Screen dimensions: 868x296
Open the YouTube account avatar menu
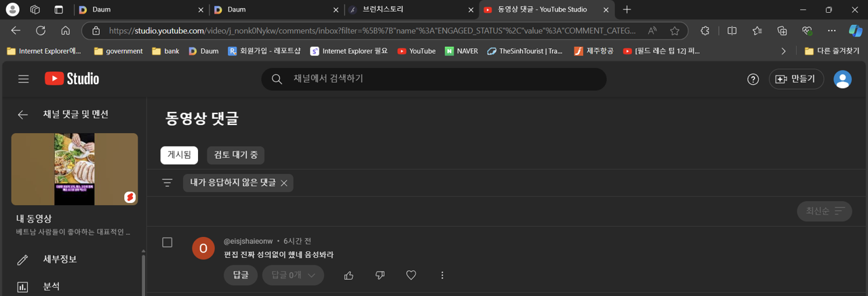click(x=842, y=79)
